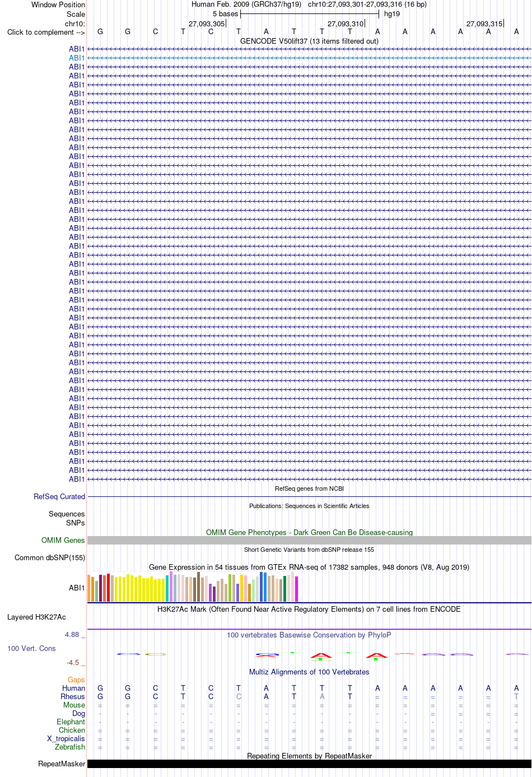Open 'RefSeq genes from NCBI' track title
Viewport: 532px width, 777px height.
309,488
